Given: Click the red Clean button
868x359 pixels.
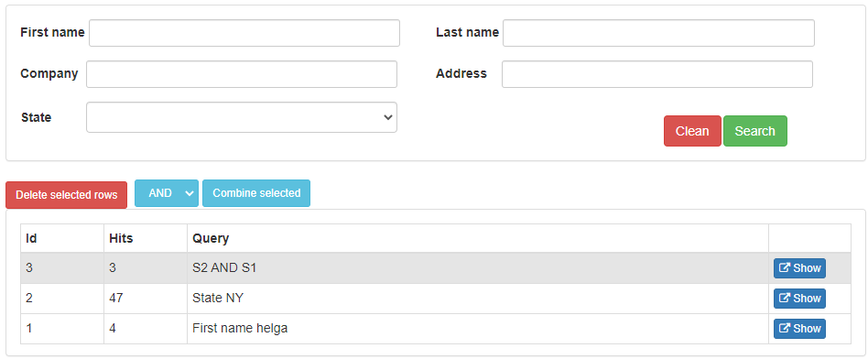Looking at the screenshot, I should point(692,131).
